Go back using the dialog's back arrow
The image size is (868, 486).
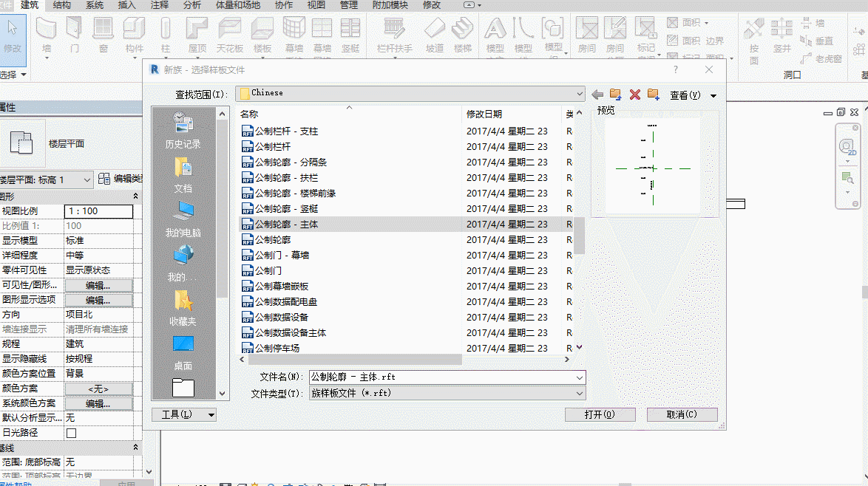pos(597,95)
